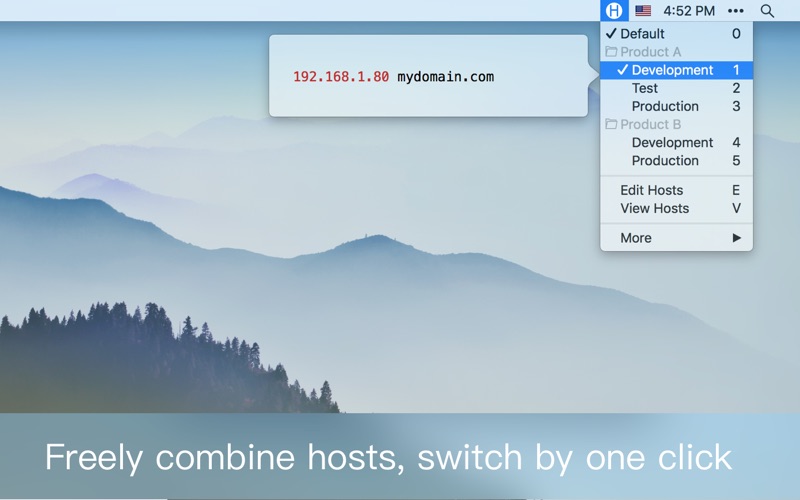The height and width of the screenshot is (500, 800).
Task: Choose View Hosts from the menu
Action: (654, 208)
